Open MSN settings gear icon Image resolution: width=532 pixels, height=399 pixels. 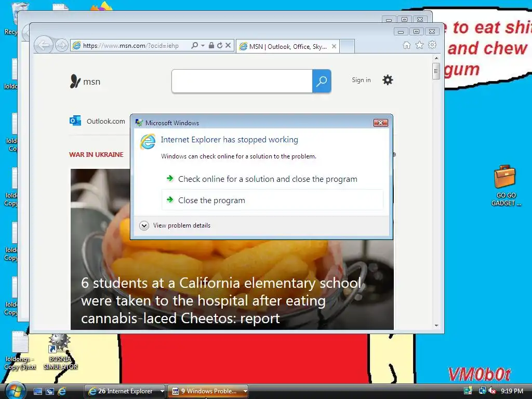coord(388,80)
